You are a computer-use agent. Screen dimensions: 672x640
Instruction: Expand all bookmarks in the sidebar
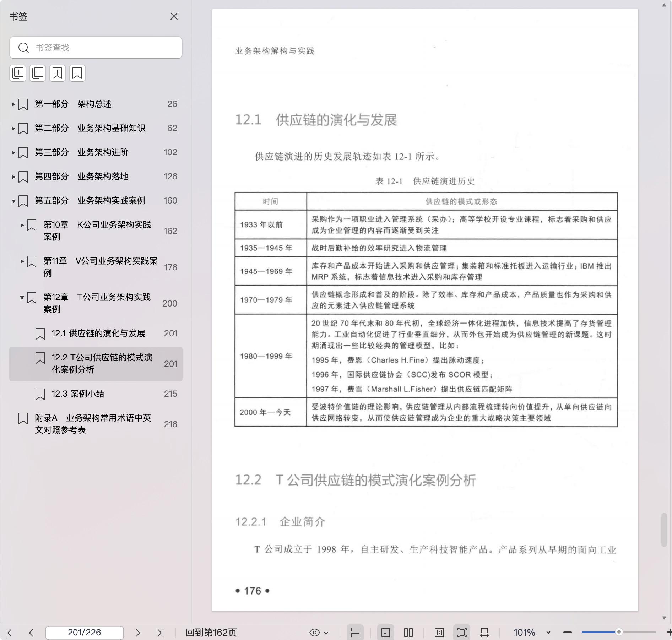[18, 73]
